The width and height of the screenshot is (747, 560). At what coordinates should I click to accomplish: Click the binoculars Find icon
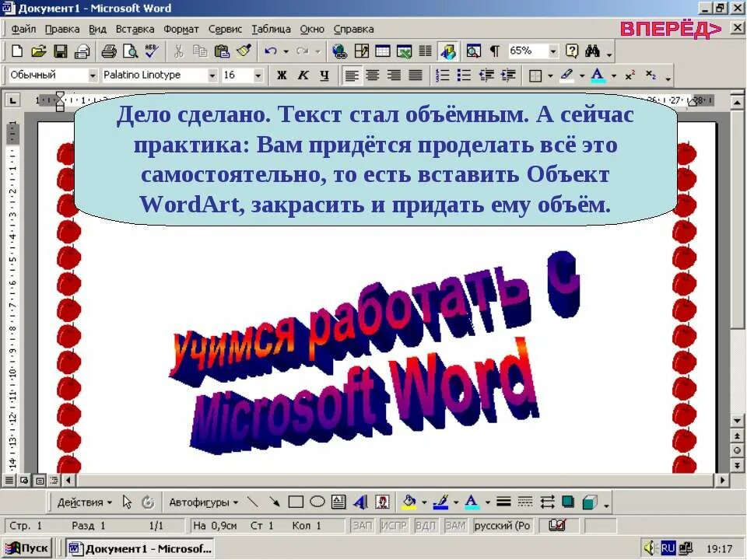tap(593, 51)
